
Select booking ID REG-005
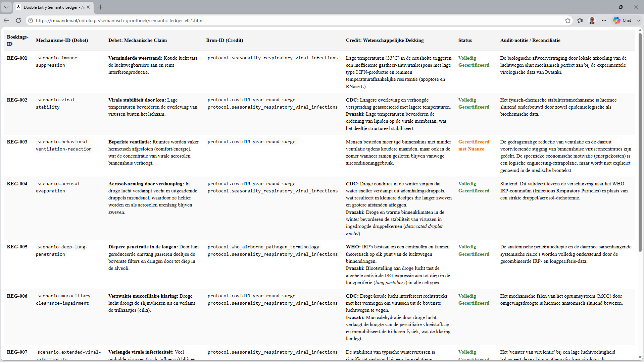(17, 247)
